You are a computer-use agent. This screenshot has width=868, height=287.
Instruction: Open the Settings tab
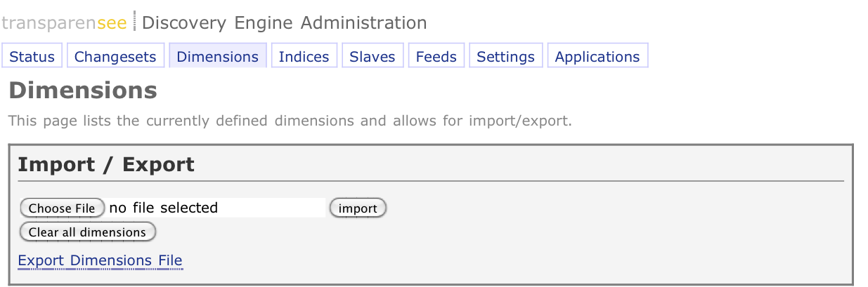pos(506,56)
